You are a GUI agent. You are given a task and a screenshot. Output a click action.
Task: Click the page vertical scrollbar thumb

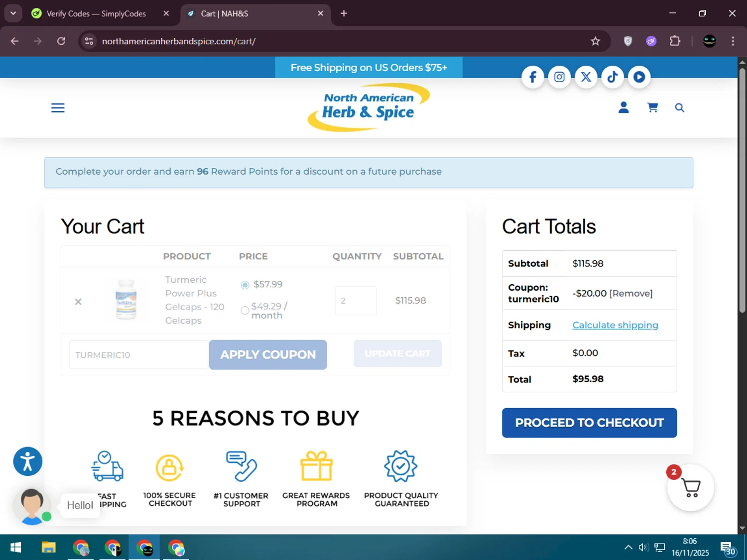(742, 191)
